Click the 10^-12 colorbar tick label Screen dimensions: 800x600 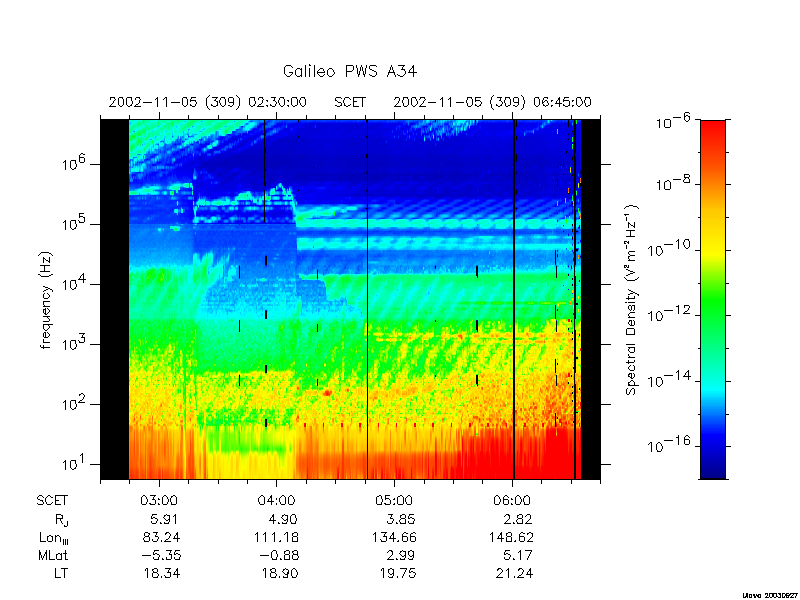coord(668,315)
